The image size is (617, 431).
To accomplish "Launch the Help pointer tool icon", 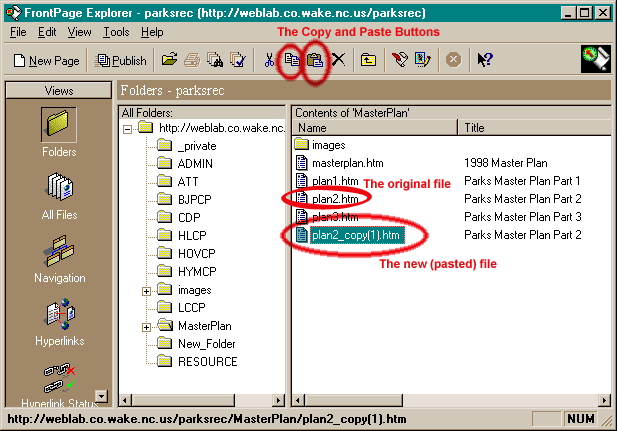I will click(485, 60).
